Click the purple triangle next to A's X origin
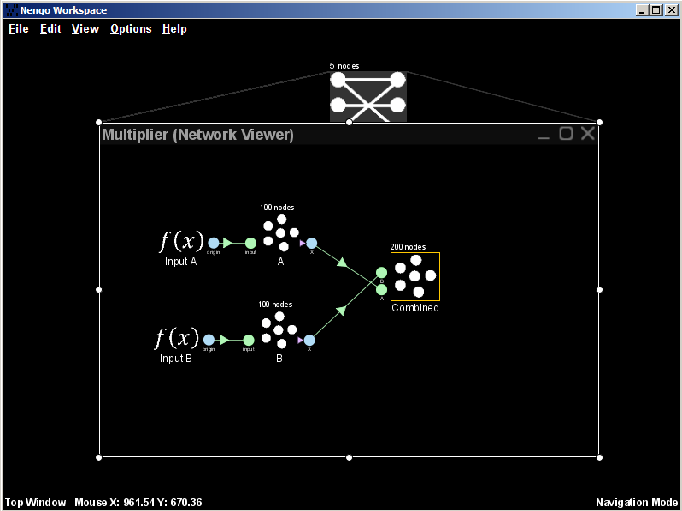This screenshot has height=511, width=682. 302,243
